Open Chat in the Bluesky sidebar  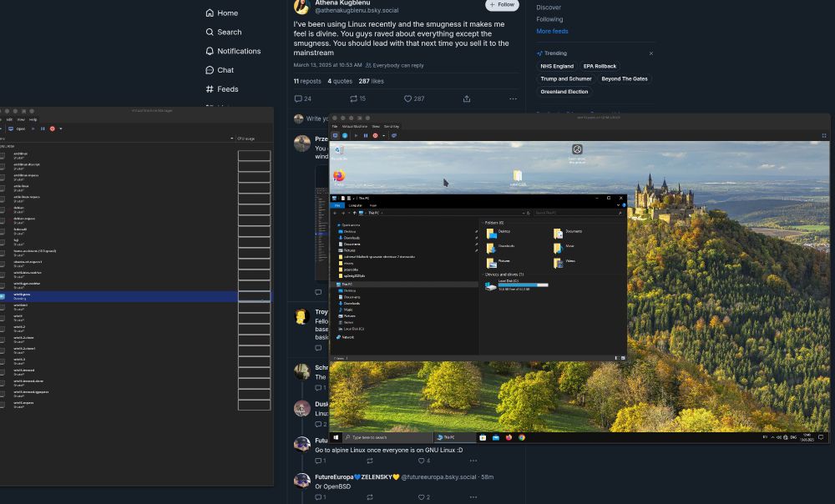[220, 70]
